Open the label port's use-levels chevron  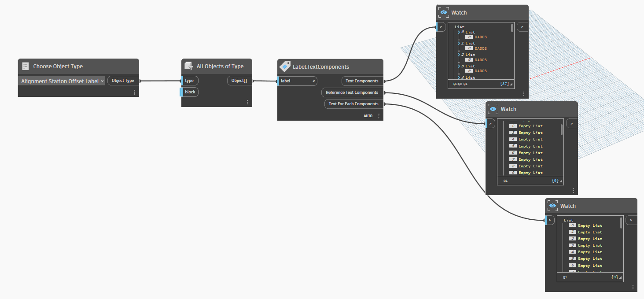314,81
